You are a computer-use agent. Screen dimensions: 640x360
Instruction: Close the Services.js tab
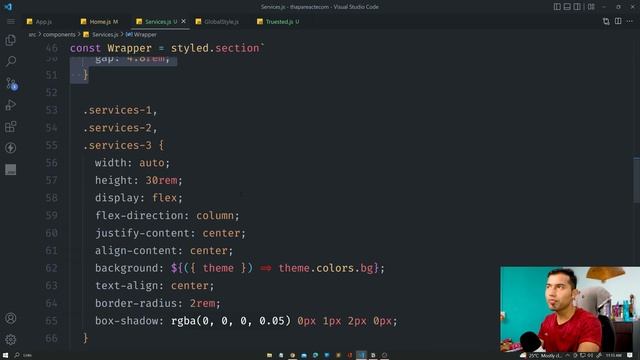[x=184, y=21]
